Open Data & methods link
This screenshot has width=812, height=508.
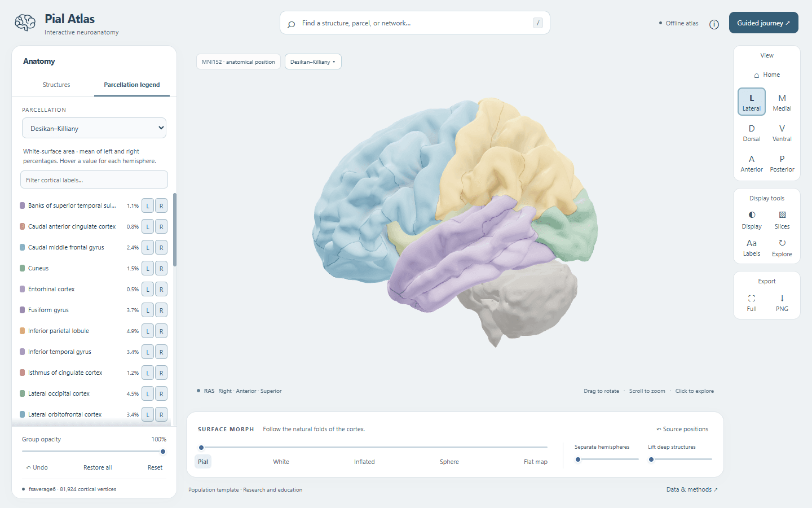692,489
